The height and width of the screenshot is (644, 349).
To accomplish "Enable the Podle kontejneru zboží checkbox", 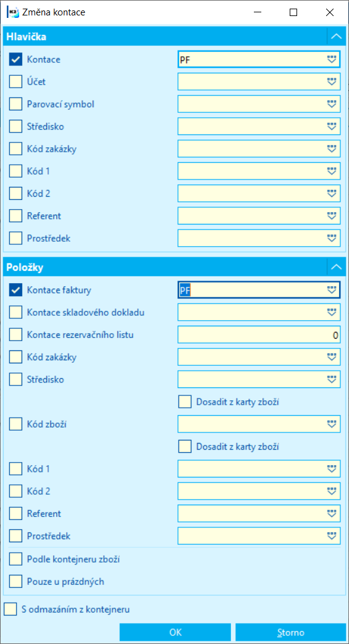I will coord(15,559).
